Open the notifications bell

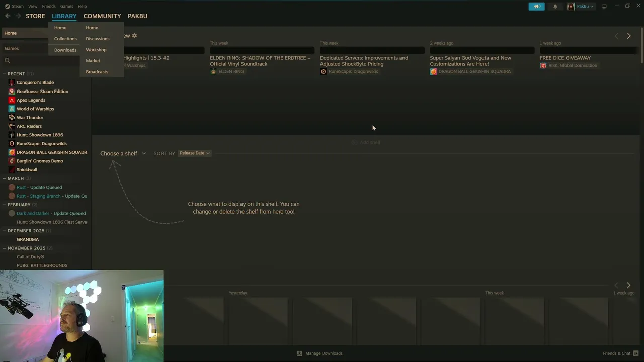click(x=555, y=6)
